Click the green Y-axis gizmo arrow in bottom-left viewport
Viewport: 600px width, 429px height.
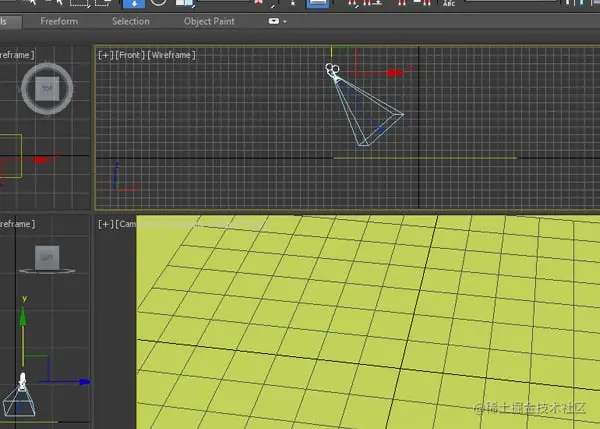23,317
